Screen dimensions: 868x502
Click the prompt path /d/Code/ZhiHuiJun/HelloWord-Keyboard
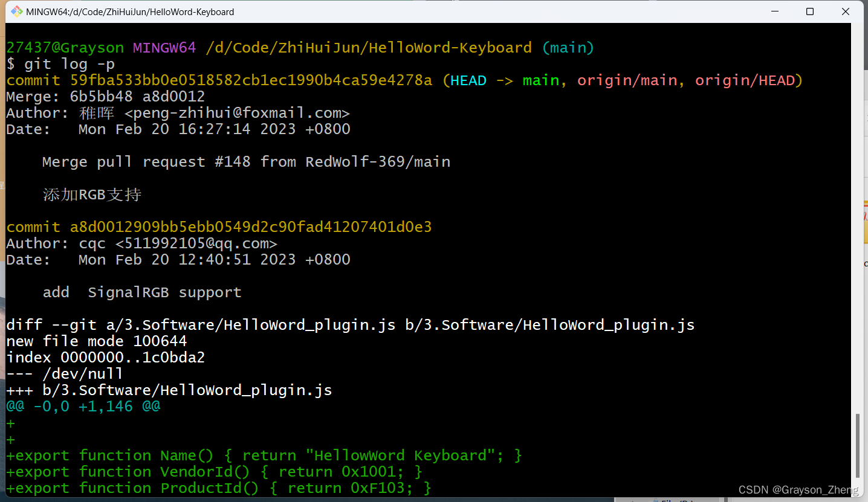[x=369, y=48]
